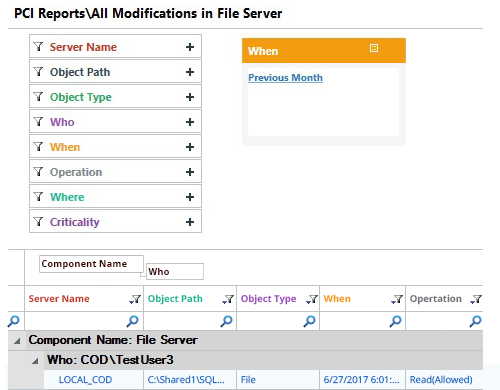The width and height of the screenshot is (500, 390).
Task: Collapse the Component Name: File Server group
Action: click(x=17, y=341)
